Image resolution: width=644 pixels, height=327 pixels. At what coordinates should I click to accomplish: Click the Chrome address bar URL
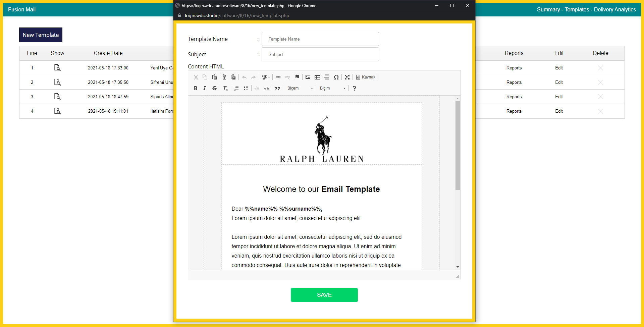pos(237,15)
